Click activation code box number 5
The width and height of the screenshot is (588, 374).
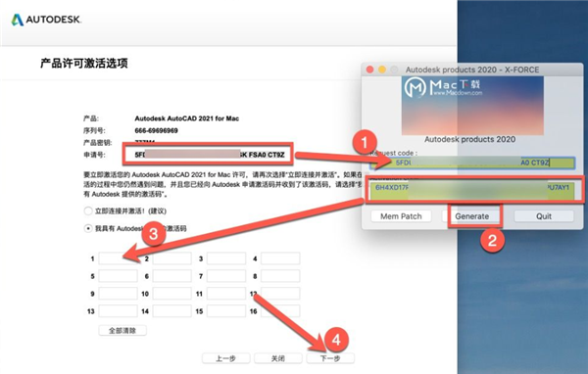point(118,276)
